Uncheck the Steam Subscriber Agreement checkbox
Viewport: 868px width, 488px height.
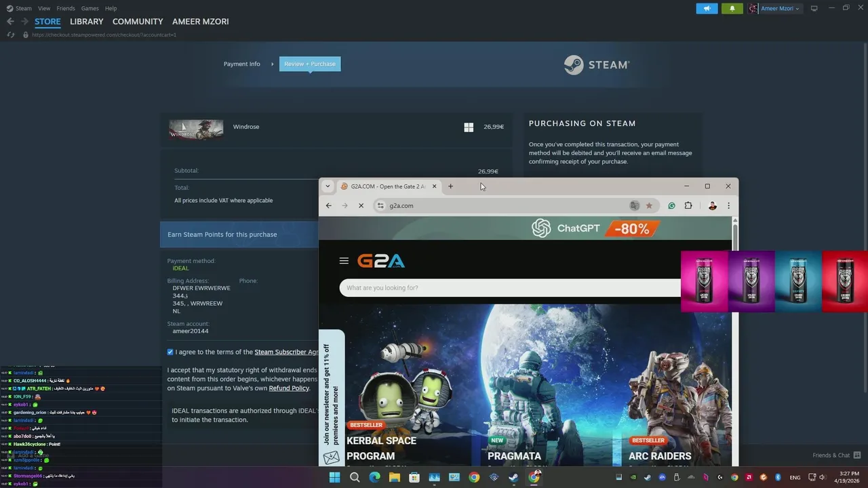coord(170,352)
